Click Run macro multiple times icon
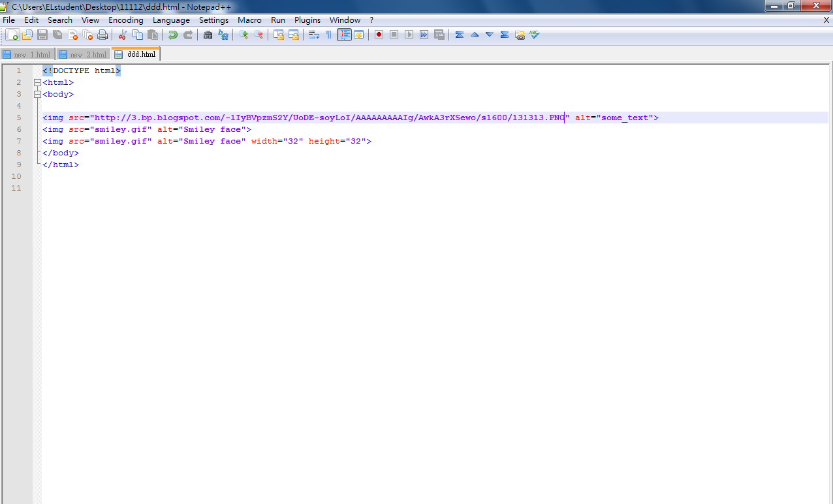Viewport: 833px width, 504px height. (x=424, y=35)
